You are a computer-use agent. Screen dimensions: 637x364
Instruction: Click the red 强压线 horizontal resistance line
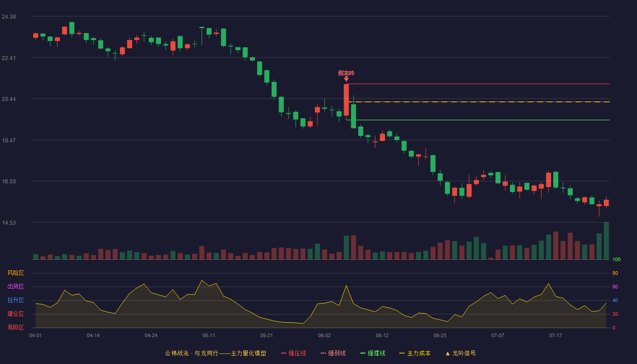tap(478, 84)
